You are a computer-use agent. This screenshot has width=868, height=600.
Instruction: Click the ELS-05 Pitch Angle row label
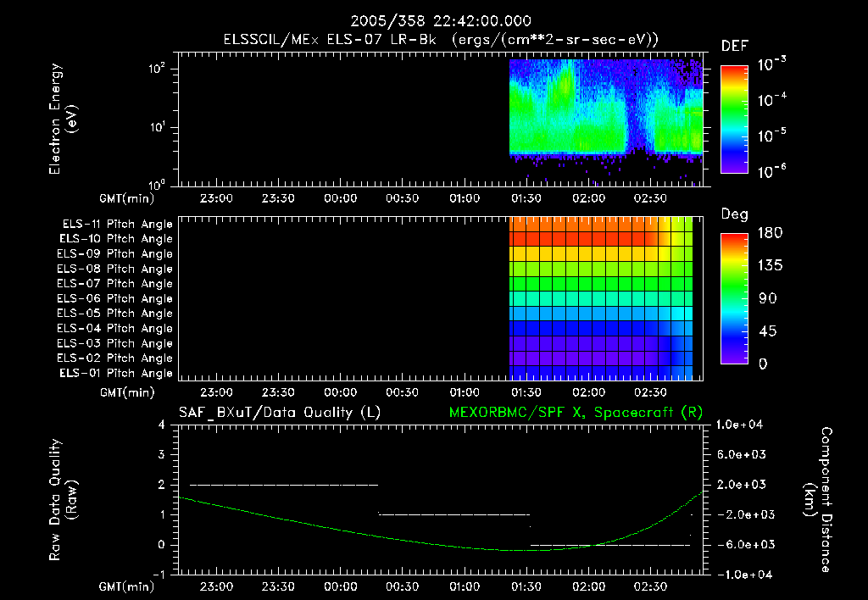coord(114,314)
